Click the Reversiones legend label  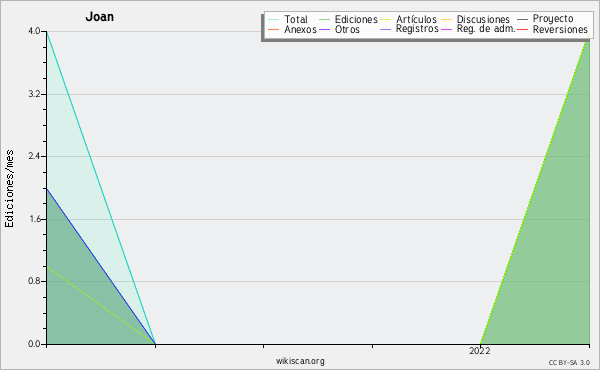tap(560, 29)
